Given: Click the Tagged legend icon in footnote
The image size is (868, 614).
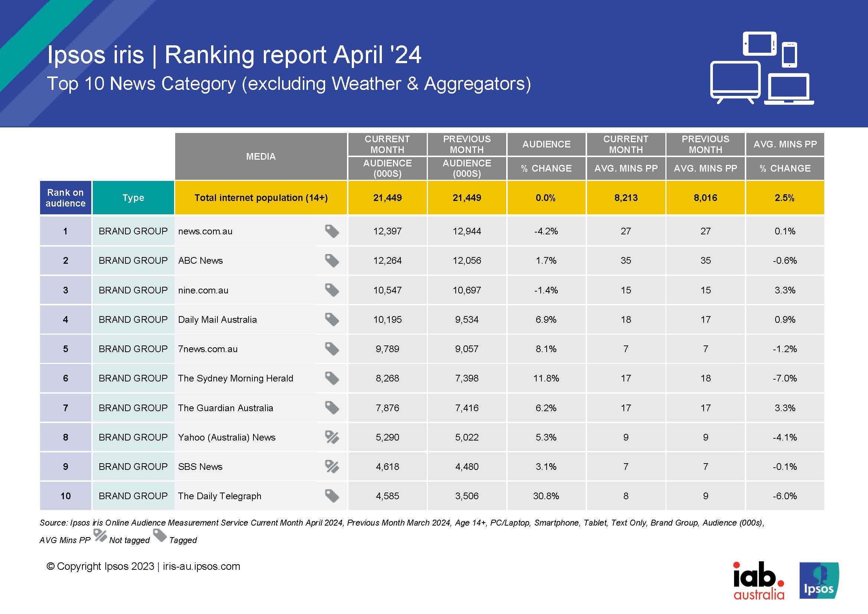Looking at the screenshot, I should (160, 535).
